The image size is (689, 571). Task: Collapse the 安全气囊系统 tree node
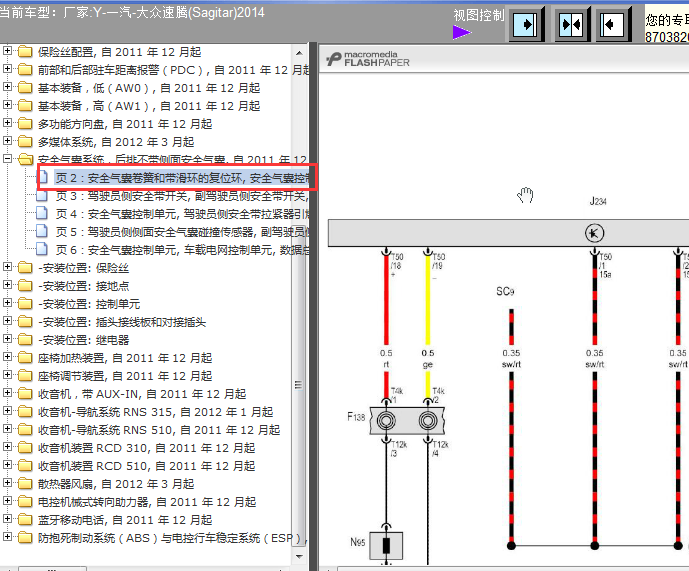click(x=7, y=159)
